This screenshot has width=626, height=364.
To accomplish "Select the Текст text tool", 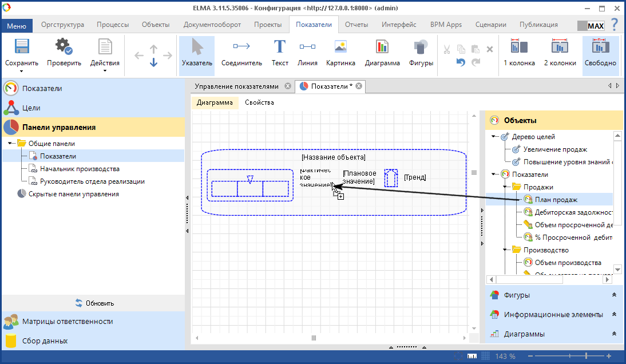I will point(280,53).
